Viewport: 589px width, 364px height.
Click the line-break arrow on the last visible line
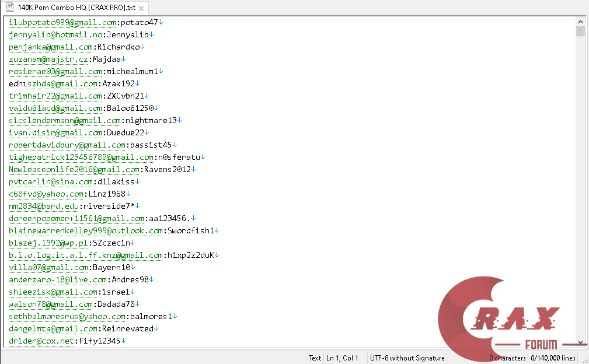[124, 341]
